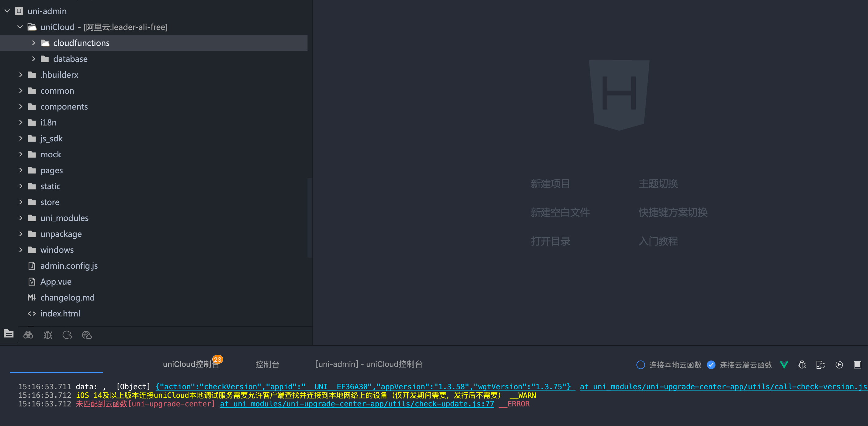Open the project manager file panel icon

(9, 334)
